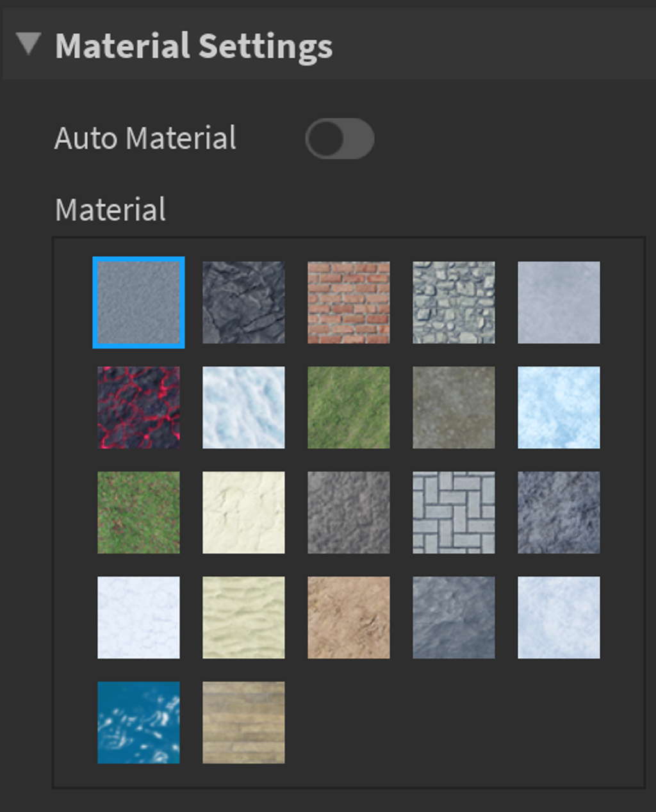Select the smooth gray Concrete material
The width and height of the screenshot is (656, 812).
pyautogui.click(x=559, y=302)
